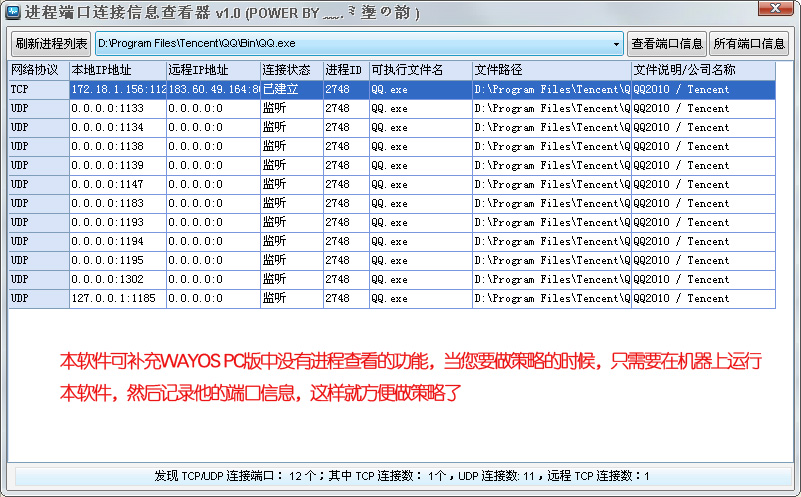Sort by 网络协议 column header
This screenshot has height=497, width=801.
[x=39, y=70]
